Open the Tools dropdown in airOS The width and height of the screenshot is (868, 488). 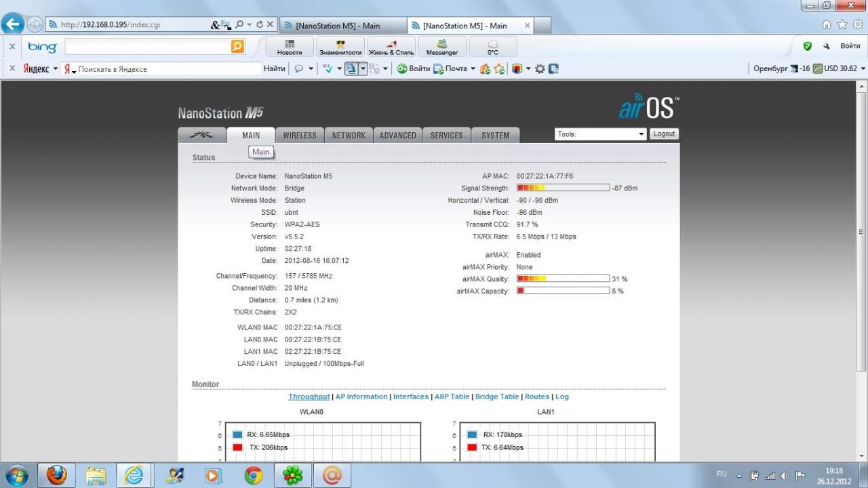(600, 134)
